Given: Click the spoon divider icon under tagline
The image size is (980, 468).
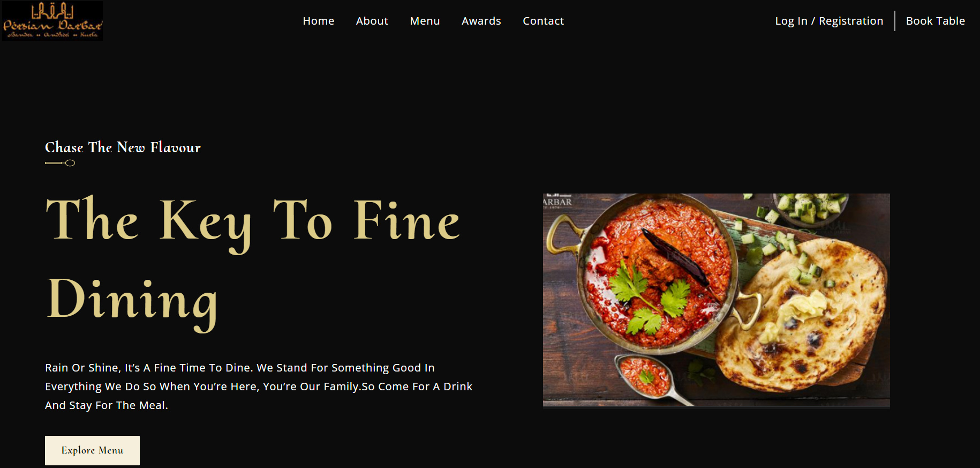Looking at the screenshot, I should (60, 163).
